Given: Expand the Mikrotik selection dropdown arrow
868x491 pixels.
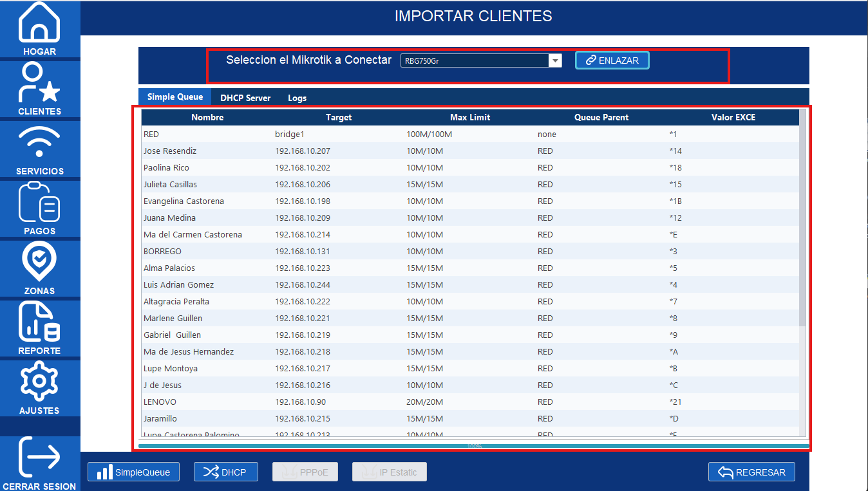Looking at the screenshot, I should (555, 60).
